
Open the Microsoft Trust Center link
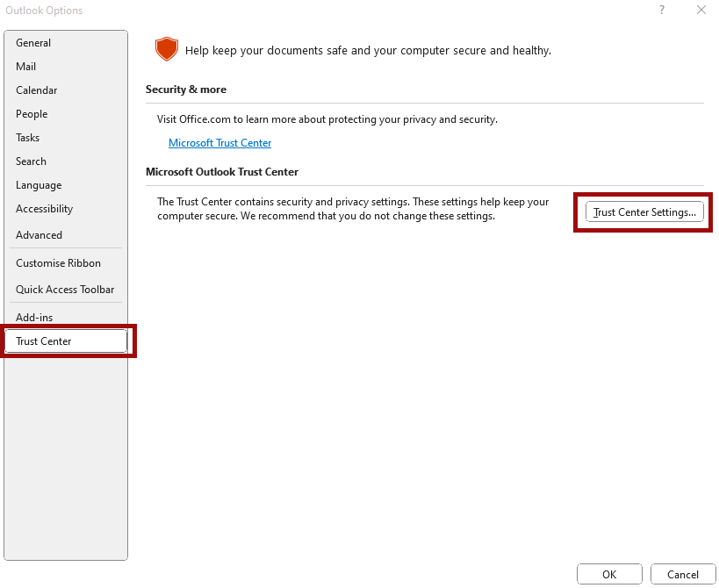219,143
